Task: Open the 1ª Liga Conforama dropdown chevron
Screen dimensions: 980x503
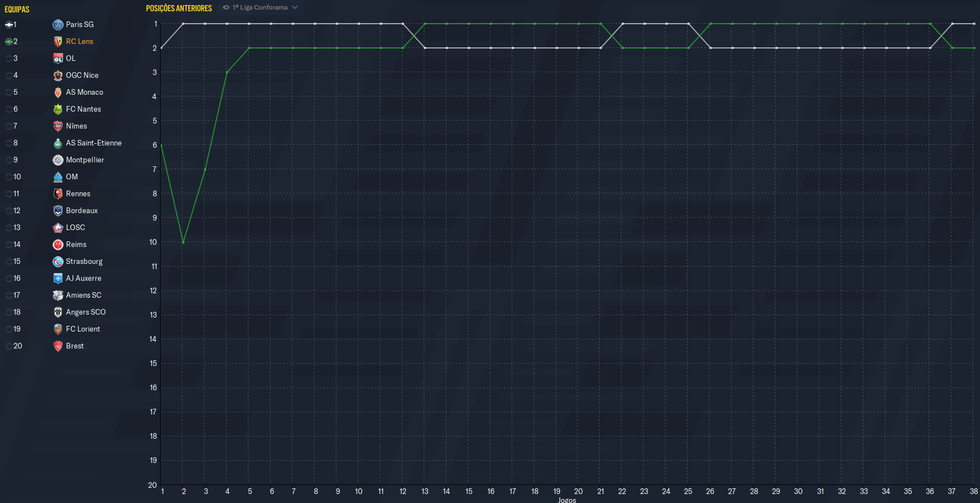Action: [x=295, y=8]
